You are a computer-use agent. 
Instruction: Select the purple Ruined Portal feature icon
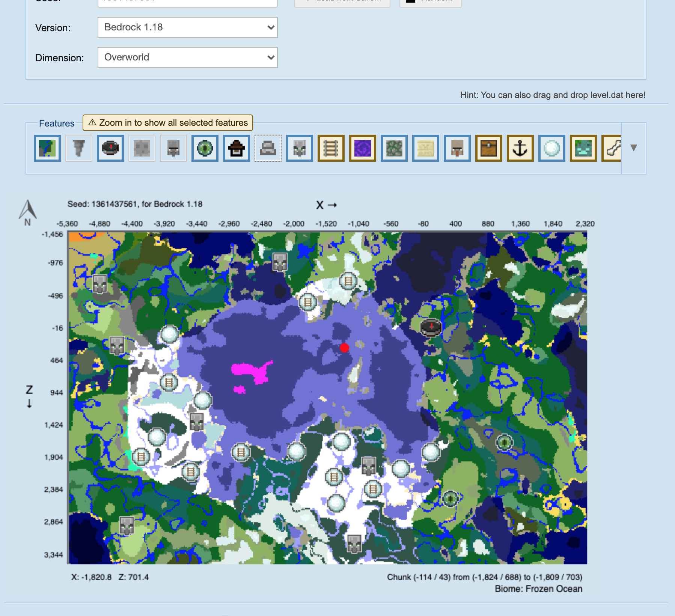coord(363,148)
